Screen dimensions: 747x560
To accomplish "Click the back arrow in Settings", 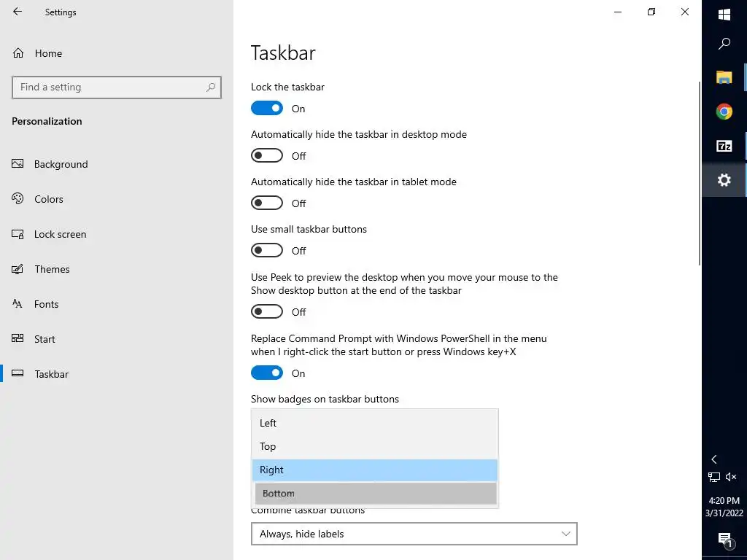I will pyautogui.click(x=18, y=12).
